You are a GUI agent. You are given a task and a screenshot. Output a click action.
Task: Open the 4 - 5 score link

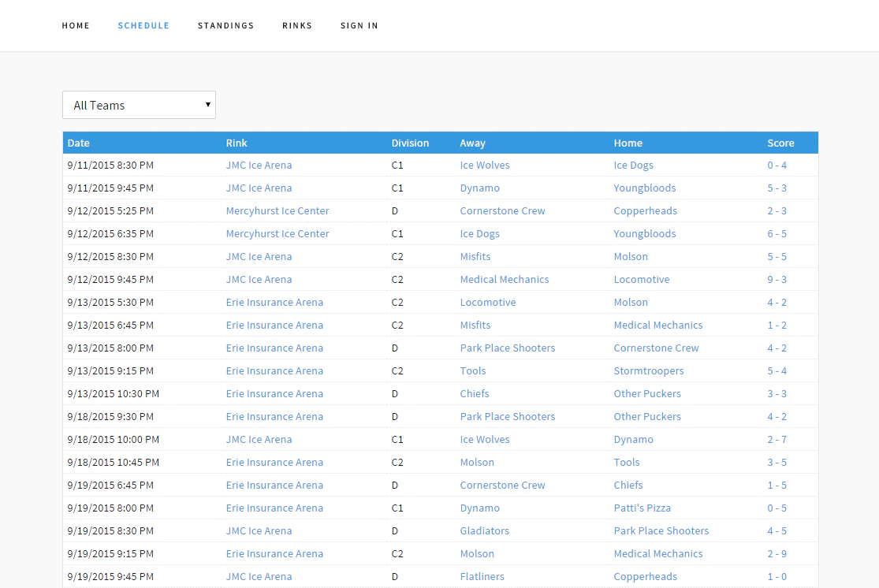point(777,530)
